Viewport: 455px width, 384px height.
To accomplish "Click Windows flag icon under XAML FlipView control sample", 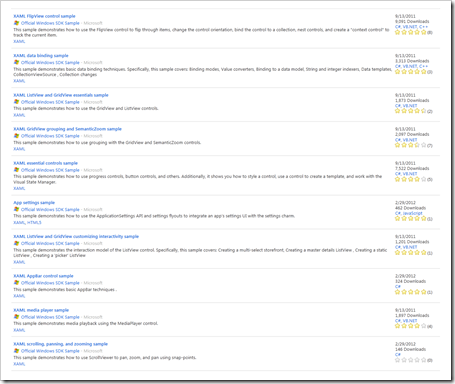I will point(16,23).
